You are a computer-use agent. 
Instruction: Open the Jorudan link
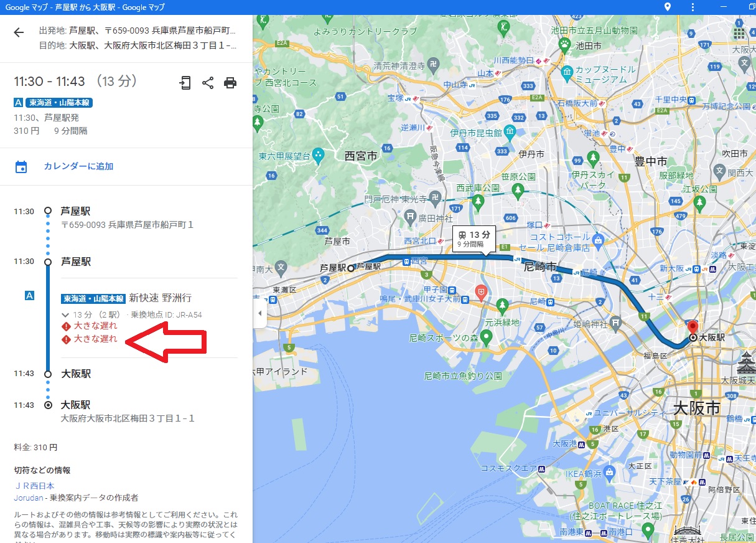tap(29, 498)
